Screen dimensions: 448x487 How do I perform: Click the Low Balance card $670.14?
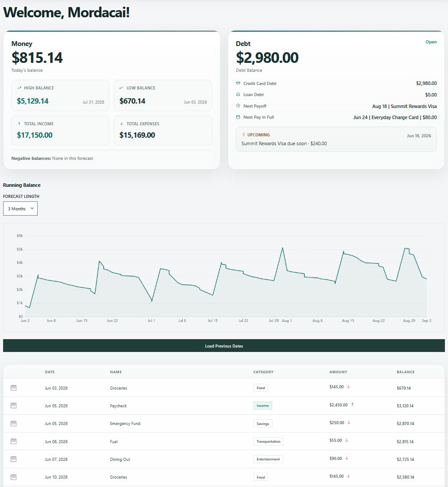(x=163, y=95)
